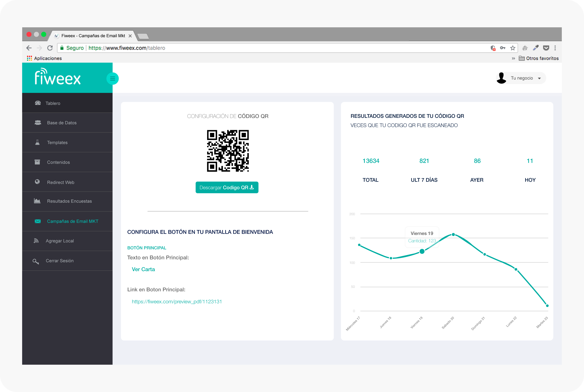
Task: Close the Fiweex browser tab
Action: pos(130,36)
